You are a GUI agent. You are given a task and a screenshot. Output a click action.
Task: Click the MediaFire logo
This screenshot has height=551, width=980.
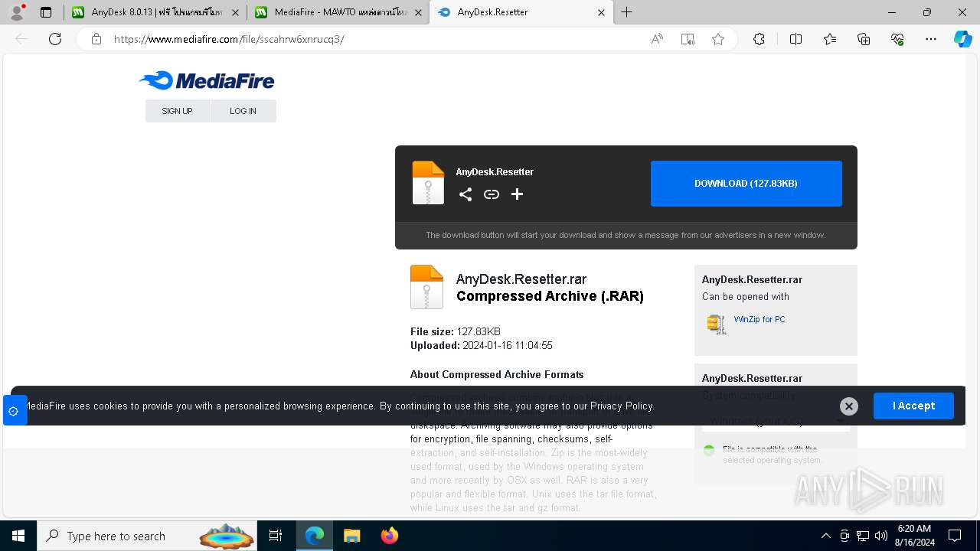point(207,80)
